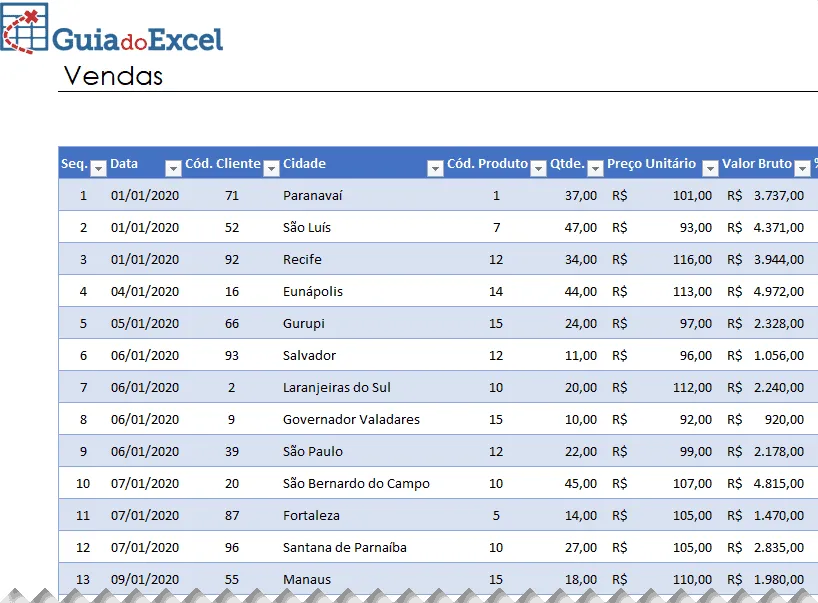
Task: Select the Paranavaí city cell
Action: pyautogui.click(x=362, y=195)
